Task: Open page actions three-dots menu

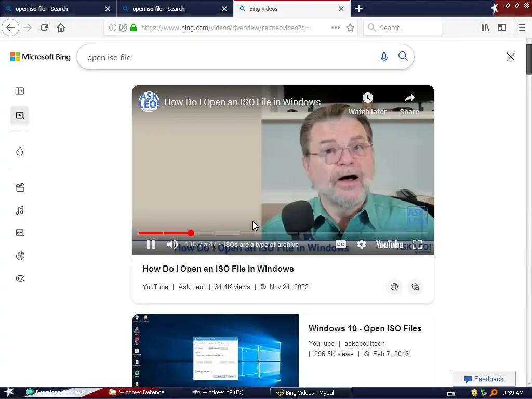Action: point(335,28)
